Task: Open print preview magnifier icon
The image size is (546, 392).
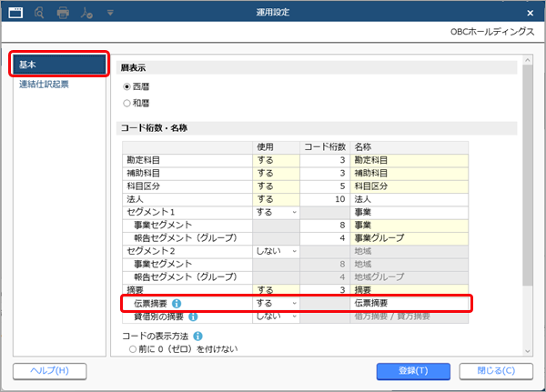Action: [x=39, y=13]
